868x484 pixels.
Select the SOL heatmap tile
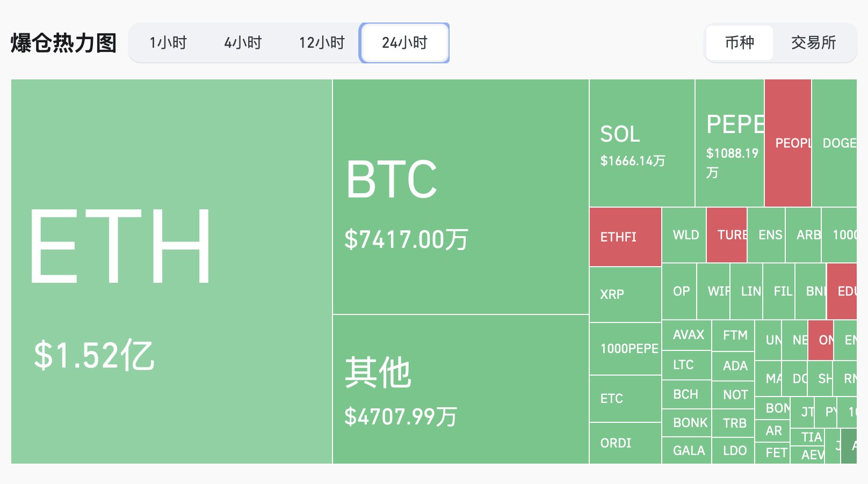[x=642, y=143]
